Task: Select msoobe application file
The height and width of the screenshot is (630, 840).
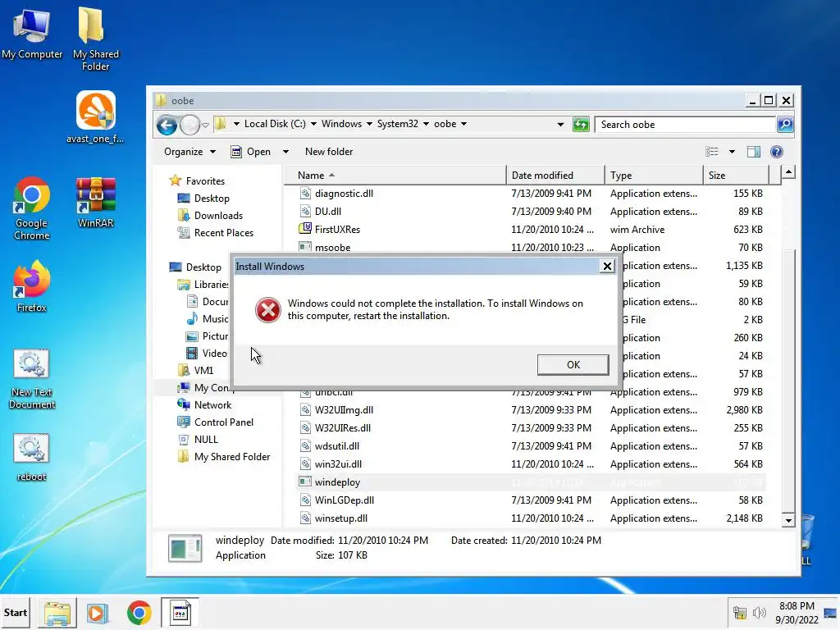Action: click(531, 246)
